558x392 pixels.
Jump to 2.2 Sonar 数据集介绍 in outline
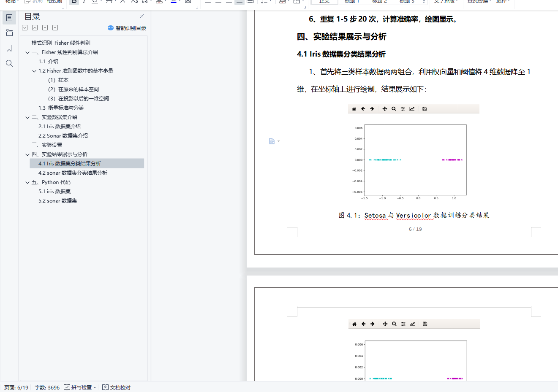(63, 136)
